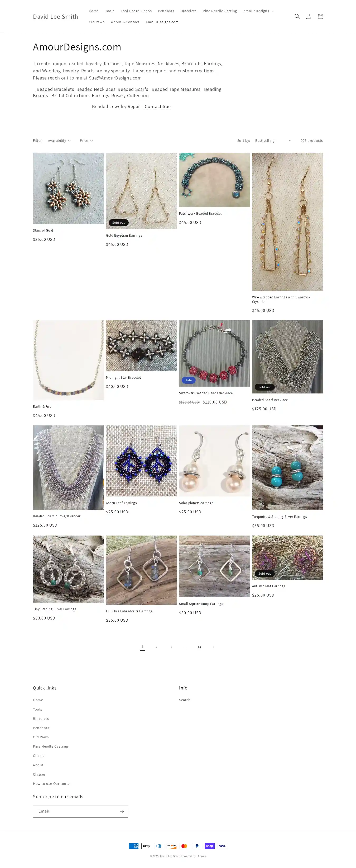Image resolution: width=356 pixels, height=868 pixels.
Task: Go to page 13
Action: tap(199, 647)
